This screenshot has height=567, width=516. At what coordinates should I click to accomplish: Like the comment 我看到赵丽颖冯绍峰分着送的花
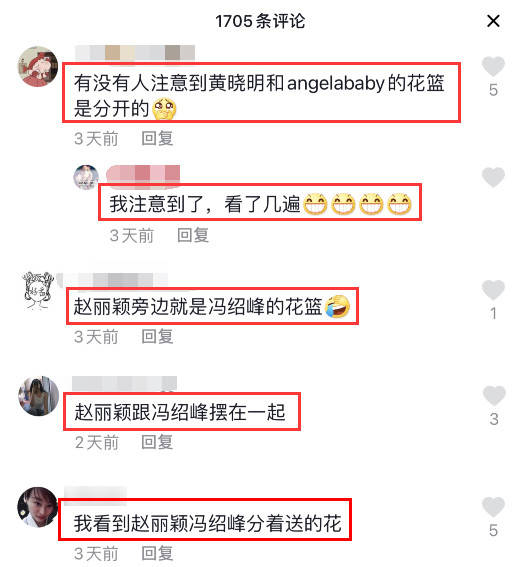point(493,507)
